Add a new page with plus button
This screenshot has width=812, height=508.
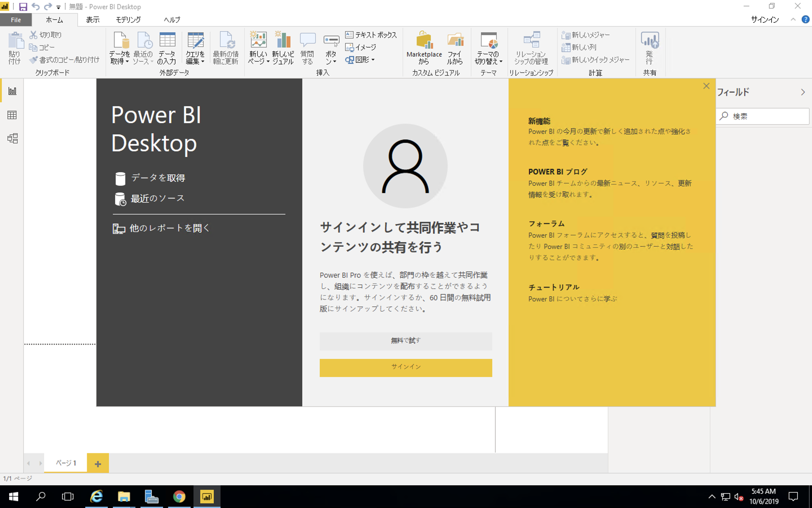98,464
